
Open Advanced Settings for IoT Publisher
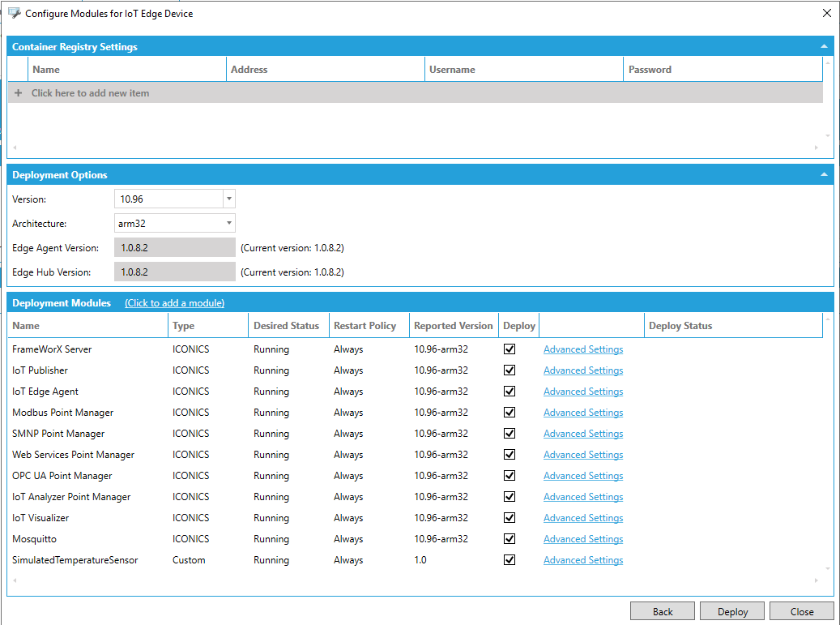click(x=583, y=370)
